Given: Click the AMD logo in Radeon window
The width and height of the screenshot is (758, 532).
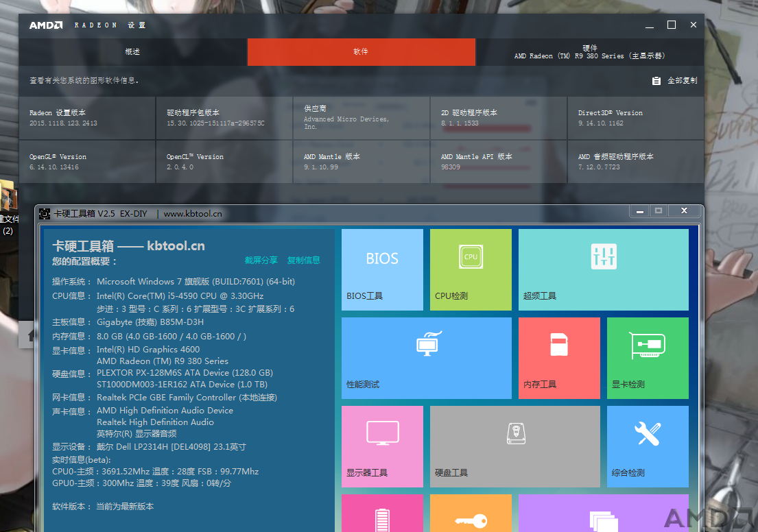Looking at the screenshot, I should tap(46, 25).
